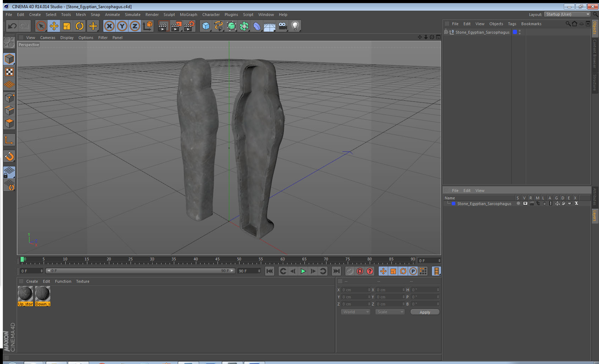
Task: Open the Array modeling objects icon
Action: click(244, 26)
